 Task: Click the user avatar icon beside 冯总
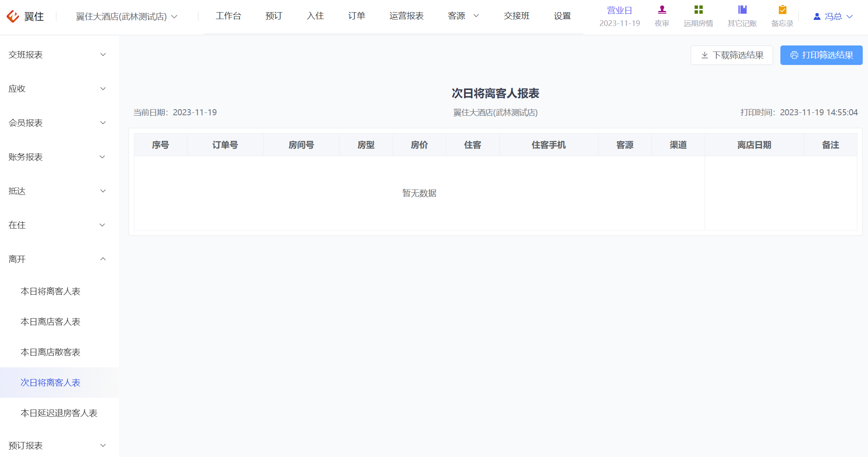[x=817, y=17]
